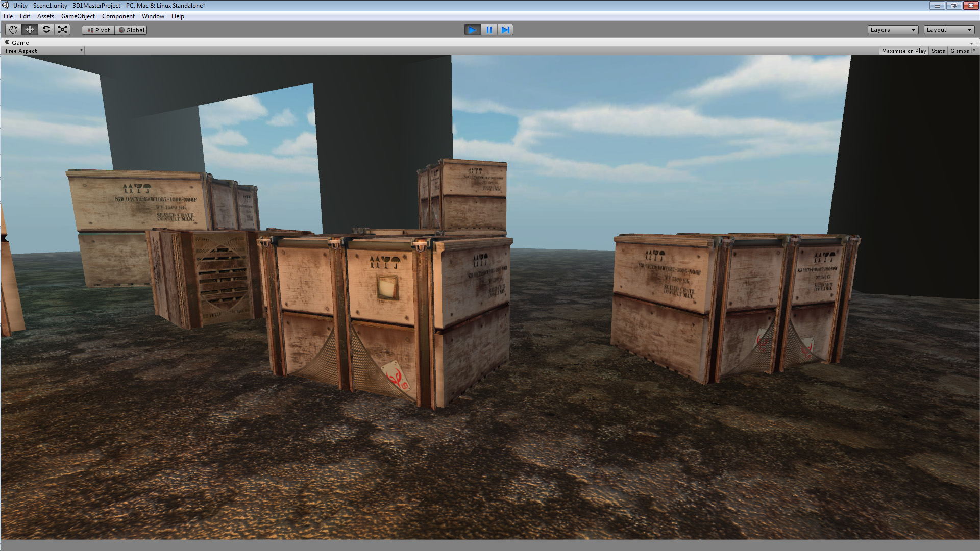The height and width of the screenshot is (551, 980).
Task: Stop play mode with Play button
Action: [472, 30]
